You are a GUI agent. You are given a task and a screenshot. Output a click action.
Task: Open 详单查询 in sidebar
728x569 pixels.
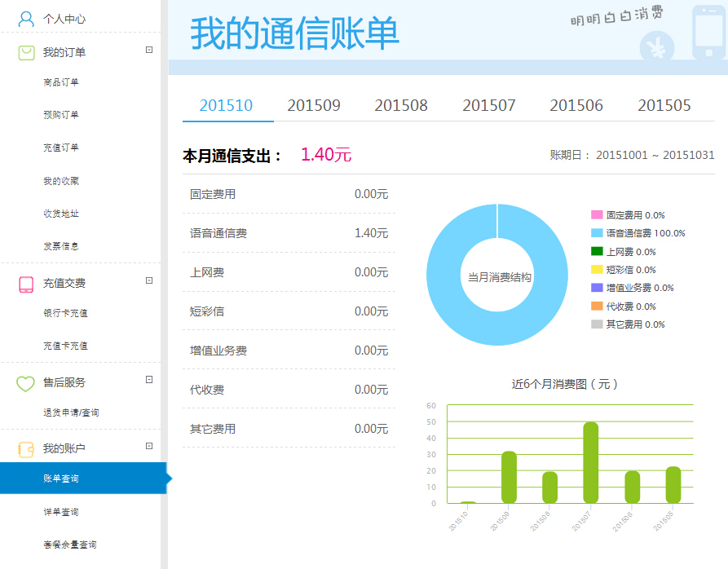(x=61, y=511)
